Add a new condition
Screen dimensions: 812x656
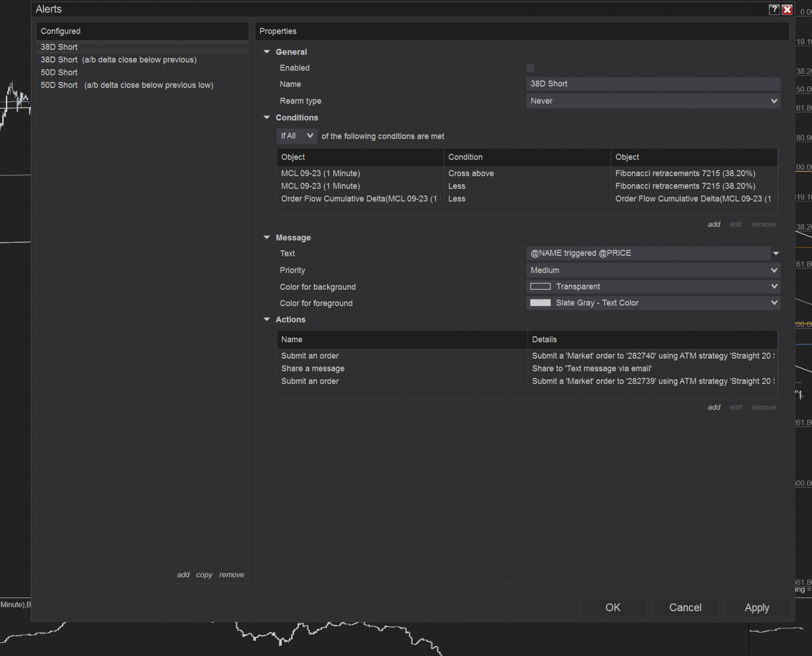[x=714, y=224]
